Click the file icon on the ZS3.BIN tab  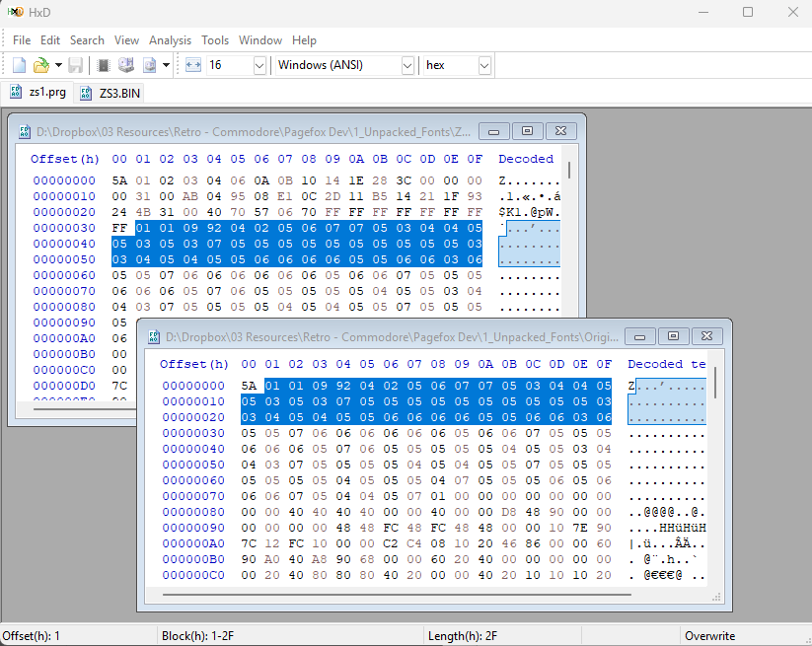[x=86, y=92]
